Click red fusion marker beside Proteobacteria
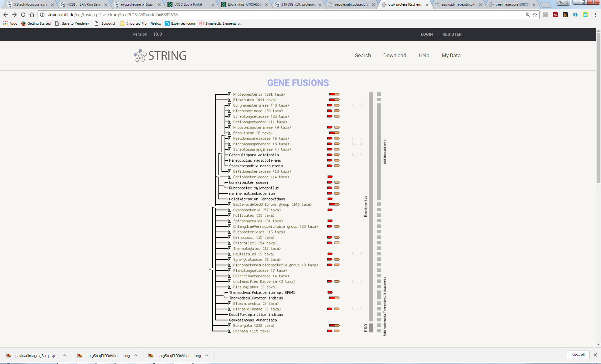The width and height of the screenshot is (601, 364). (332, 94)
